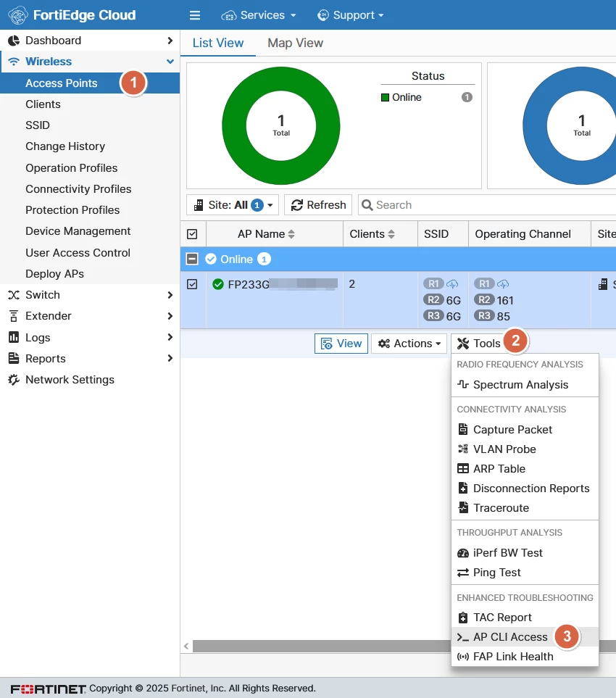Open Clients in the Wireless menu
Image resolution: width=616 pixels, height=698 pixels.
pyautogui.click(x=43, y=104)
